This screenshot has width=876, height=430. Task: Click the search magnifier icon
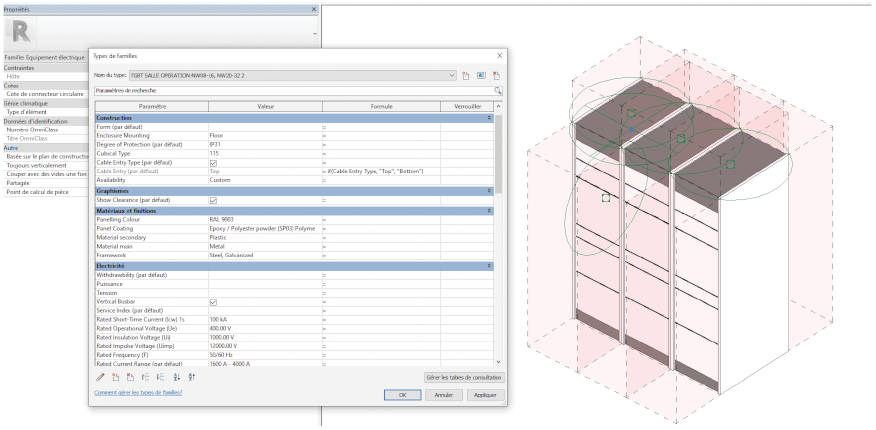click(497, 90)
